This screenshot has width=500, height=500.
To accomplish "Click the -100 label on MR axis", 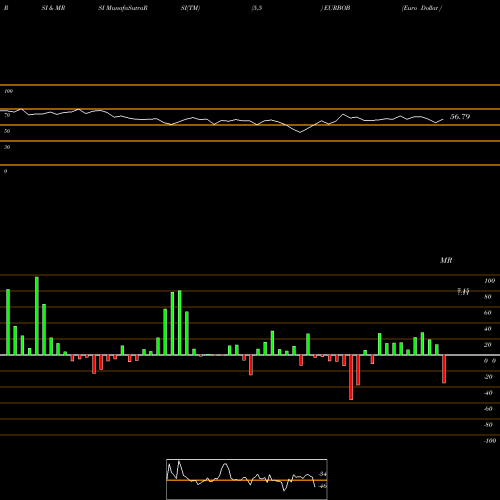I will [490, 441].
